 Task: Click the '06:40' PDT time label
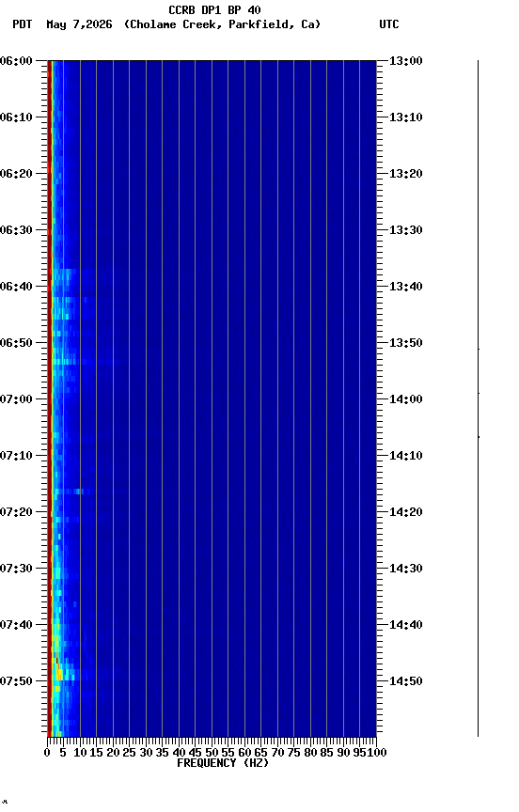click(16, 287)
